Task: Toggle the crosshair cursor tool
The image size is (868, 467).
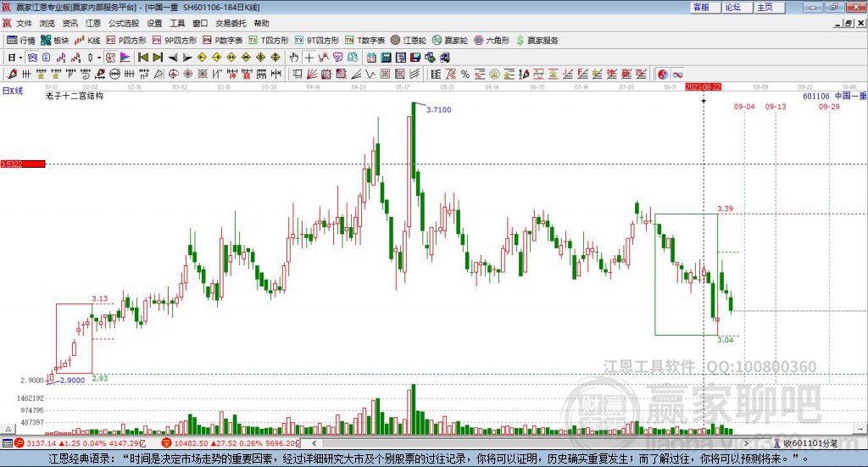Action: point(309,58)
